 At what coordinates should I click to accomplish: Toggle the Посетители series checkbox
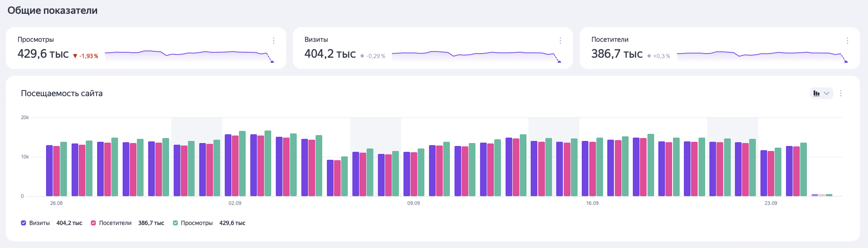coord(93,223)
